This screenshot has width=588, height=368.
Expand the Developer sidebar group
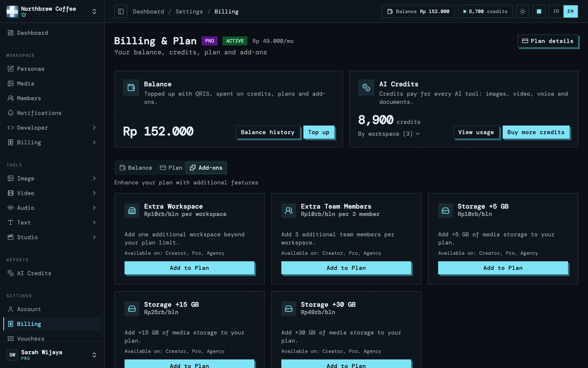click(52, 128)
